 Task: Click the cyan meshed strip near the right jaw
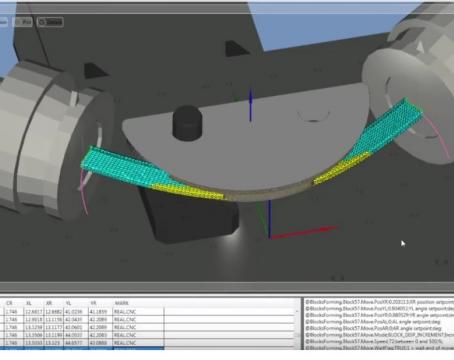pyautogui.click(x=387, y=128)
